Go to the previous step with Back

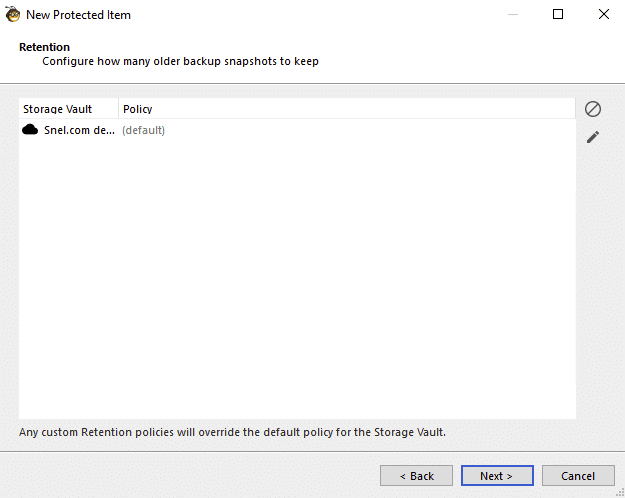pos(416,476)
